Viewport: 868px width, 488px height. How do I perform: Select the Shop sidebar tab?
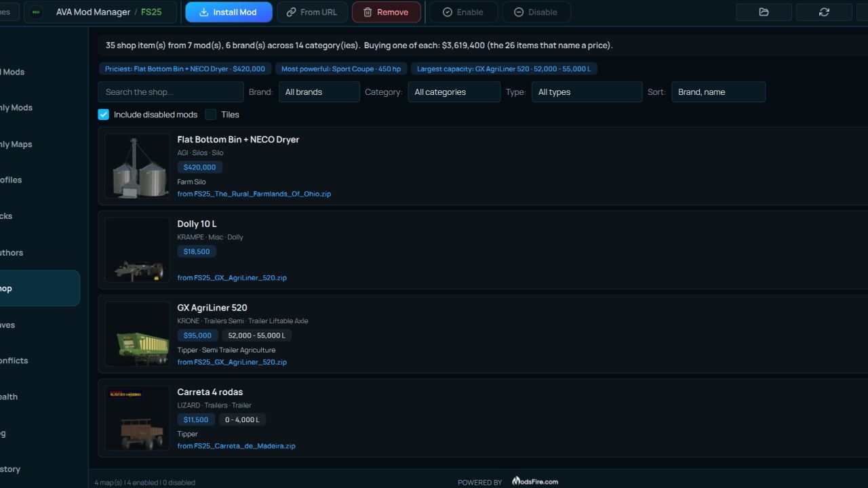click(x=39, y=289)
